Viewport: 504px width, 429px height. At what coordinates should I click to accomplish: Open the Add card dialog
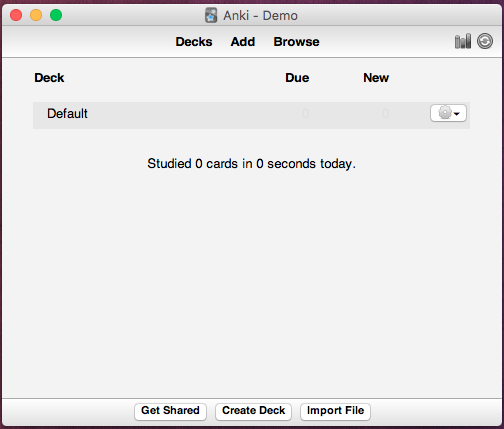click(x=243, y=42)
